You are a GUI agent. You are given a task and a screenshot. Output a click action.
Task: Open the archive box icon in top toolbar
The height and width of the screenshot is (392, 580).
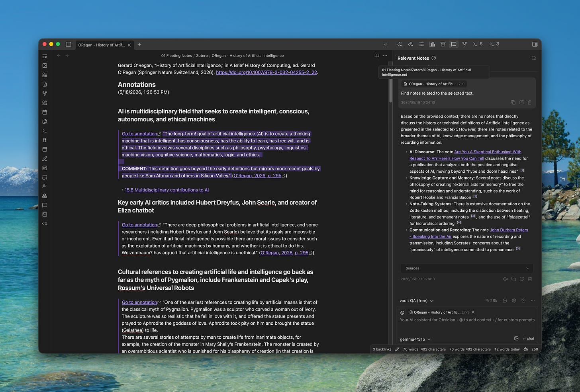pyautogui.click(x=443, y=44)
